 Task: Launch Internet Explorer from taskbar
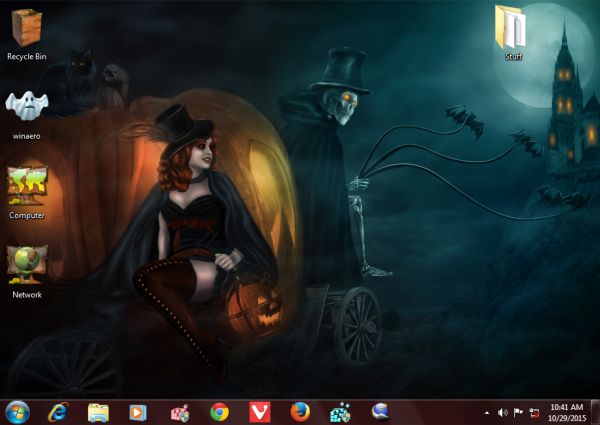[x=58, y=413]
